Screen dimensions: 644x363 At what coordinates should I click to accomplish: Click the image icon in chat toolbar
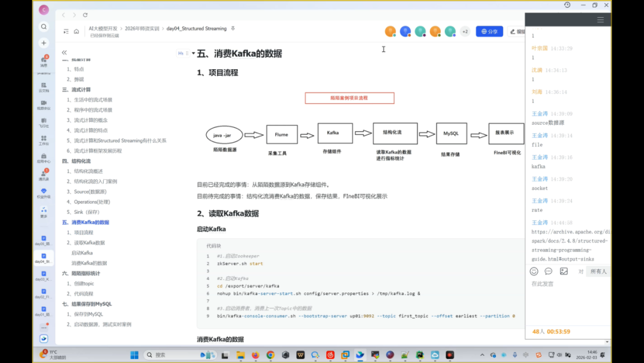tap(563, 271)
